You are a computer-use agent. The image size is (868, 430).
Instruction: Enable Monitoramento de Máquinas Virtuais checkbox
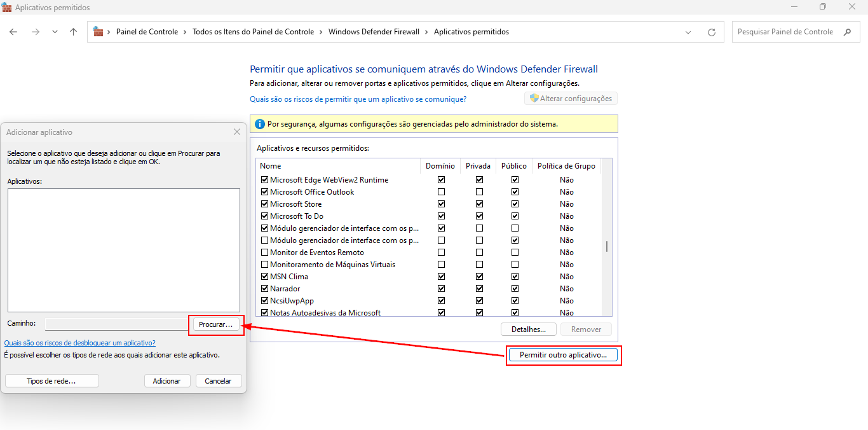tap(265, 265)
